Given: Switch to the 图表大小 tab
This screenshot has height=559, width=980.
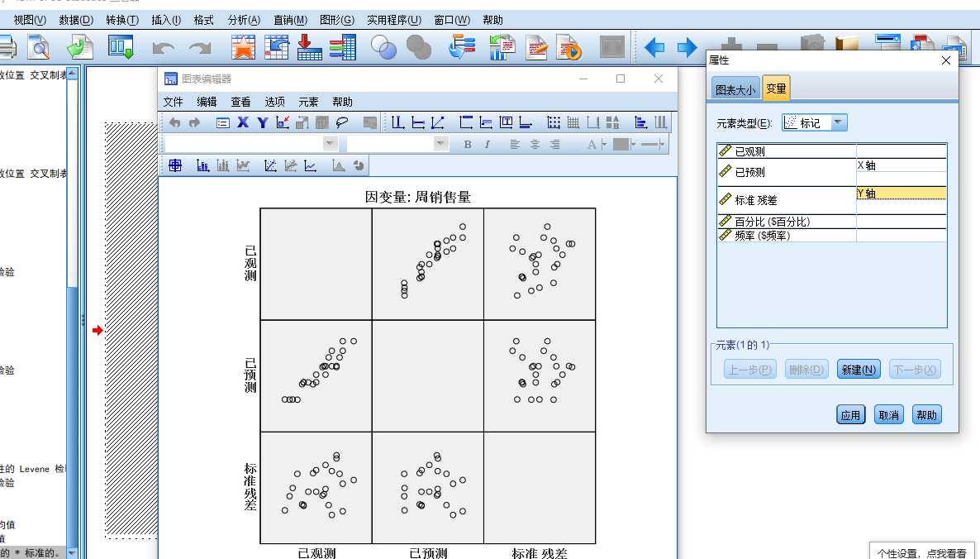Looking at the screenshot, I should point(735,89).
